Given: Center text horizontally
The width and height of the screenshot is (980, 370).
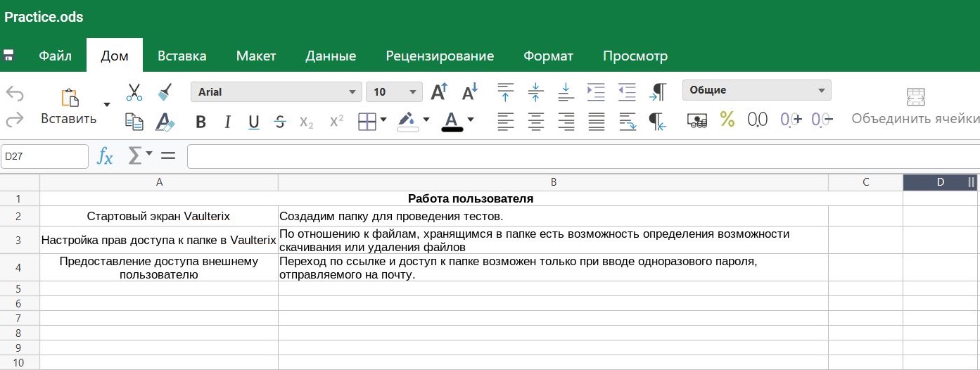Looking at the screenshot, I should pos(536,122).
